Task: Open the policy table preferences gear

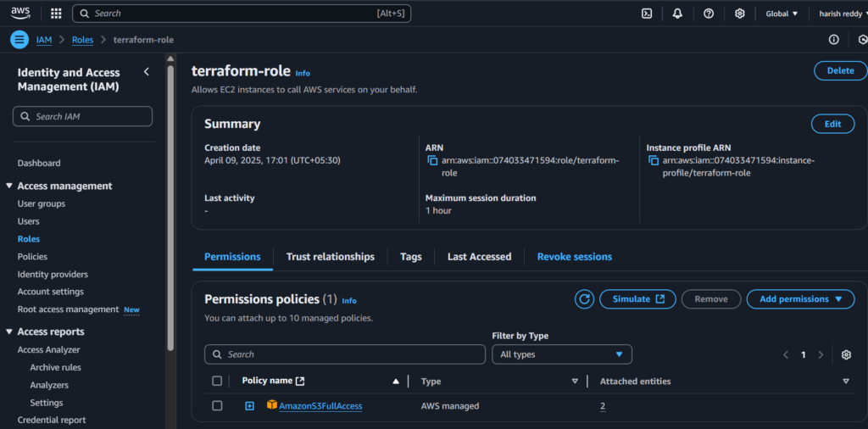Action: pyautogui.click(x=846, y=355)
